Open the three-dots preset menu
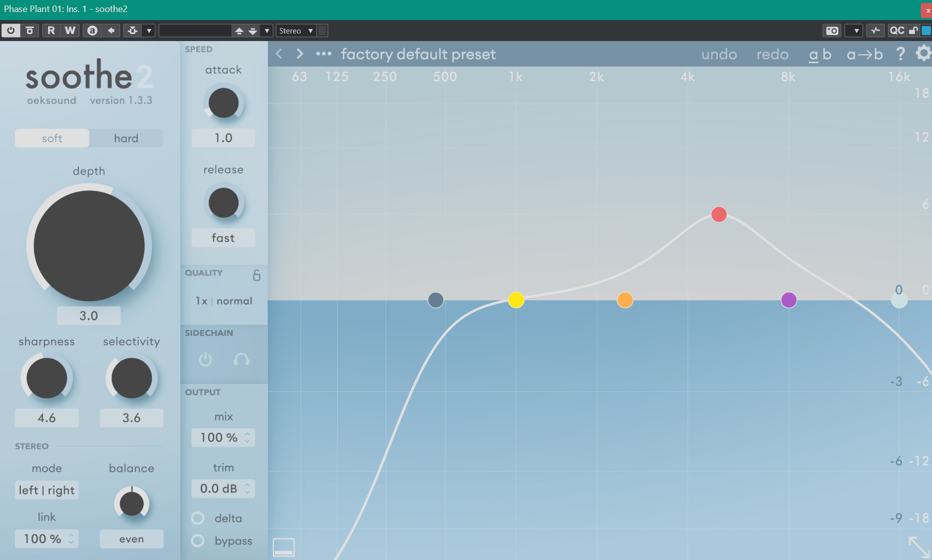This screenshot has width=932, height=560. coord(324,54)
